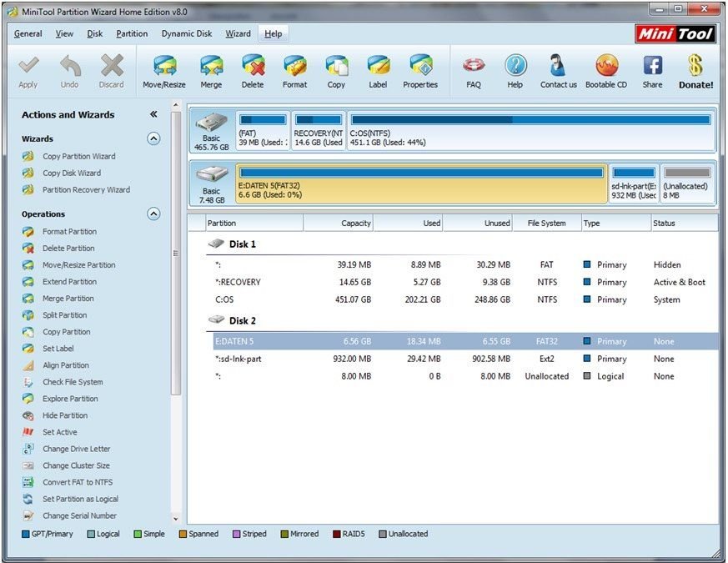Click the Contact us icon
The image size is (728, 563).
(558, 66)
